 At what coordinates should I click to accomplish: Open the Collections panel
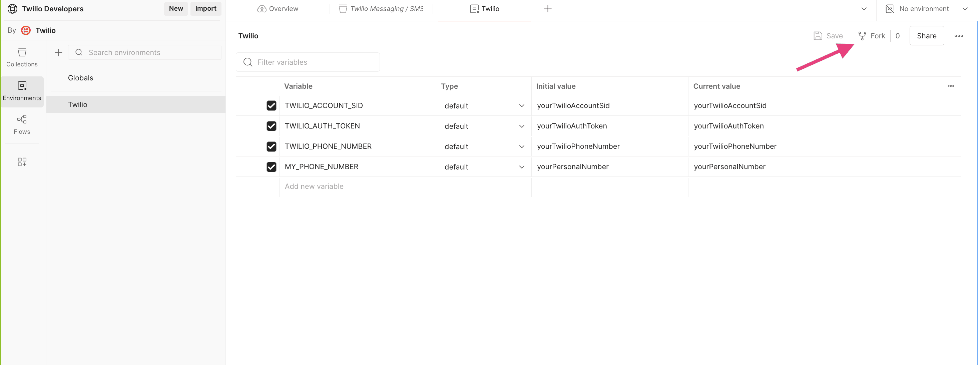(x=22, y=57)
